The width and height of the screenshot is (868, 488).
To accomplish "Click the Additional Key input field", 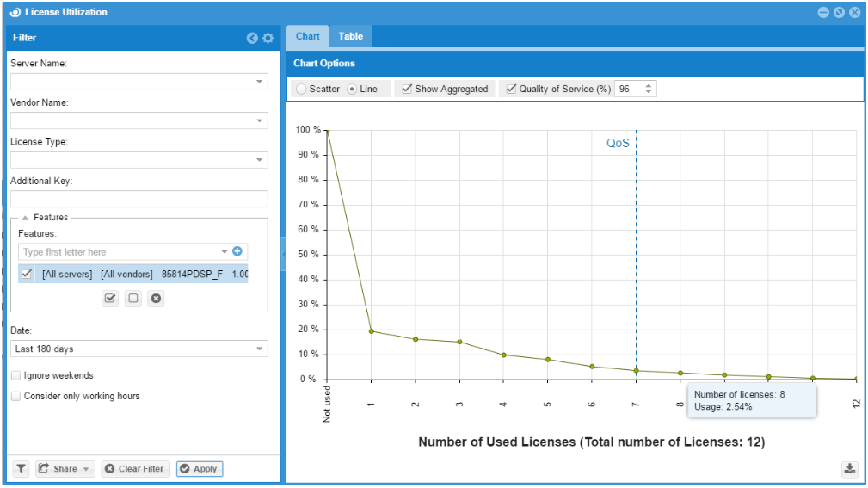I will 139,199.
